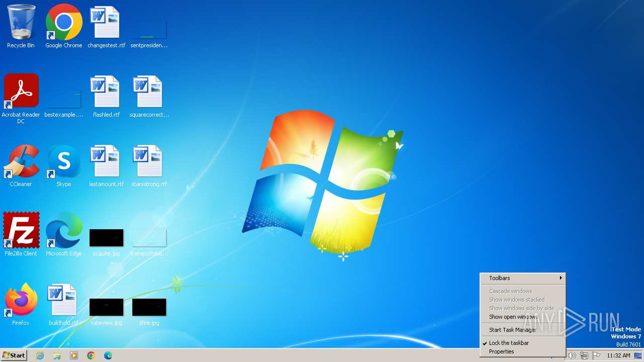Select the flashled.rtf document
Screen dimensions: 644x362
click(106, 96)
